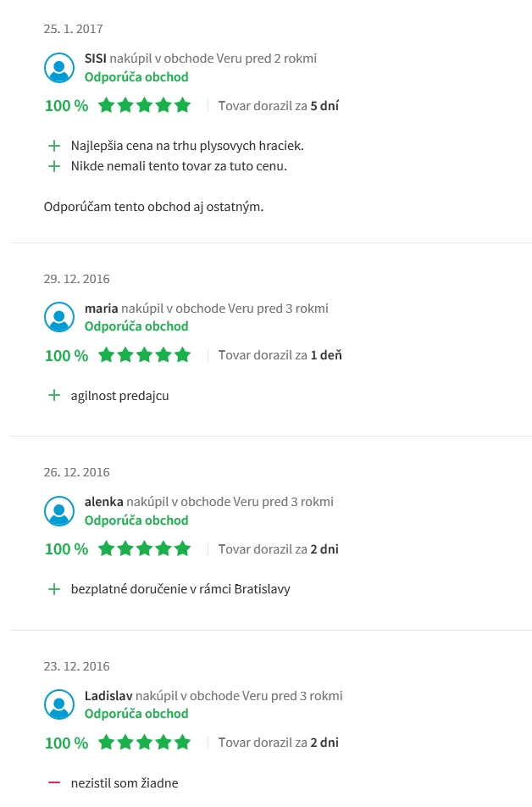Click the plus icon beside 'Najlepšia cena na trhu'
Screen dimensions: 532x807
(x=54, y=146)
